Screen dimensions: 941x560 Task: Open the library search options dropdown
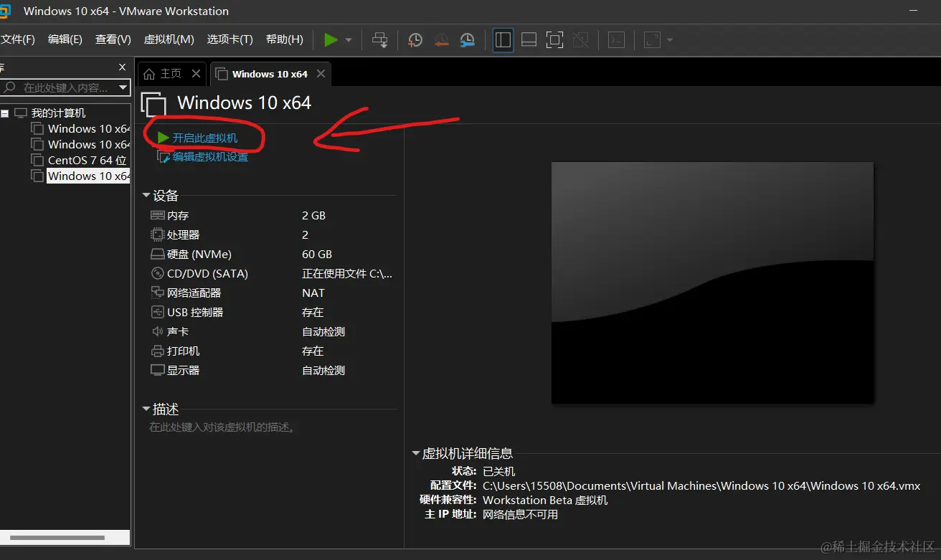(x=123, y=87)
